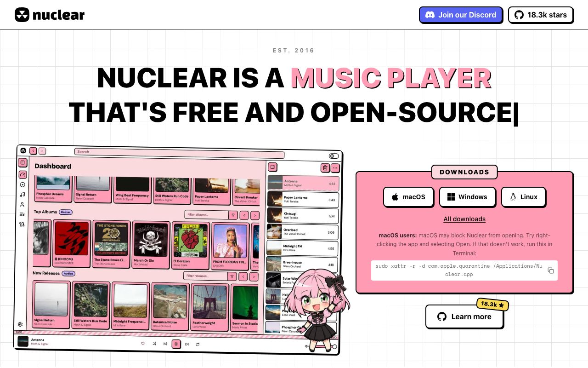Open the Wing Beat Frequency card
The height and width of the screenshot is (368, 588).
(132, 190)
